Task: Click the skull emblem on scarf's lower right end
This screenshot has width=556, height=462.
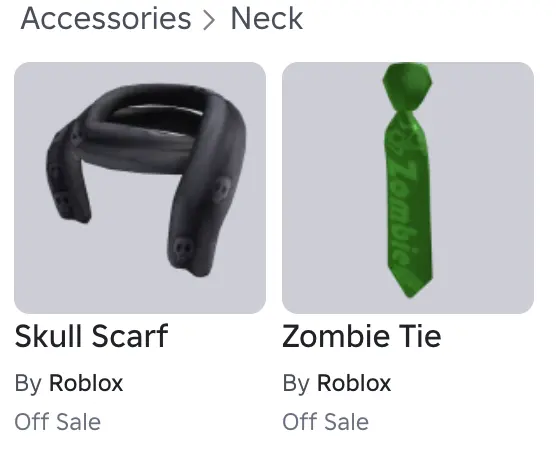Action: [x=184, y=249]
